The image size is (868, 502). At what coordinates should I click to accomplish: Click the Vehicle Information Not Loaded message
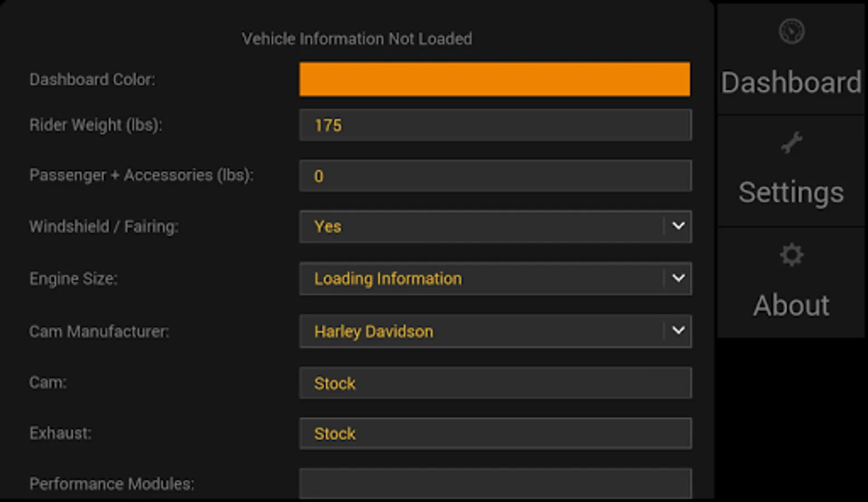pos(357,38)
